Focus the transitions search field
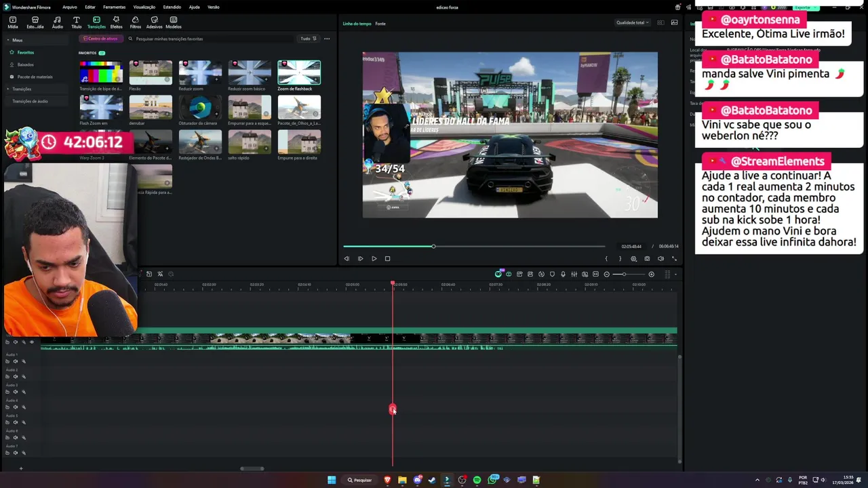This screenshot has height=488, width=868. tap(210, 39)
